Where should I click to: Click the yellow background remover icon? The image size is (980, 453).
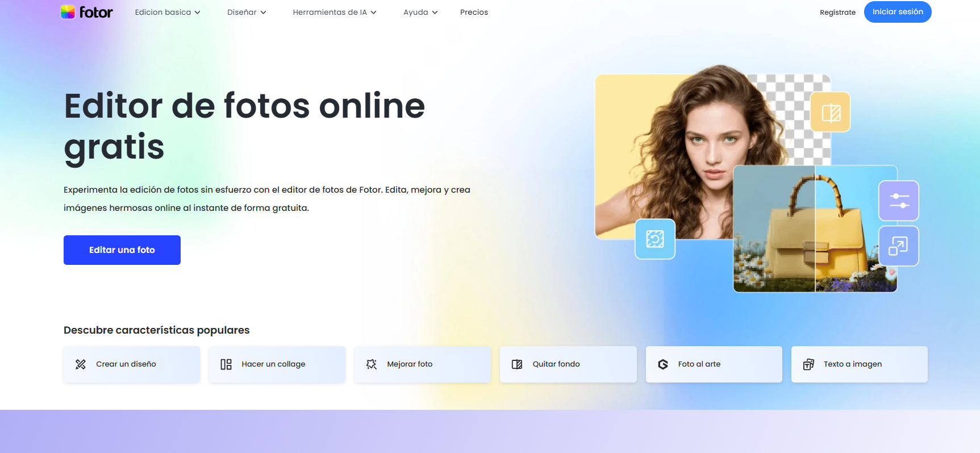pyautogui.click(x=831, y=112)
